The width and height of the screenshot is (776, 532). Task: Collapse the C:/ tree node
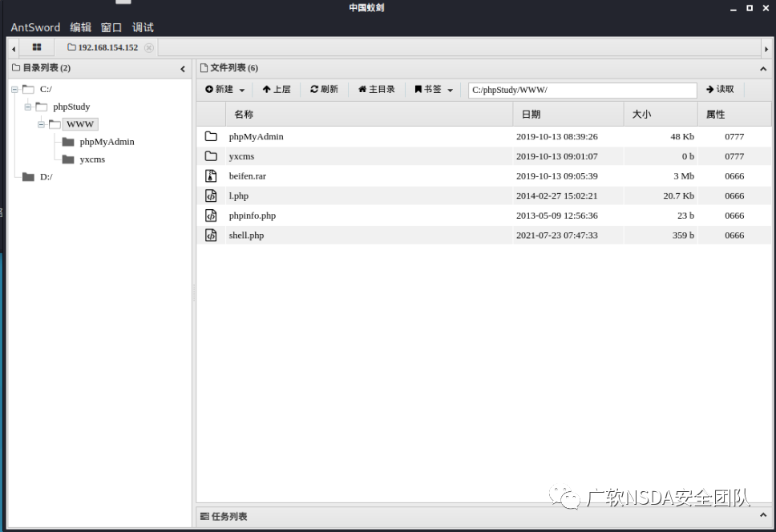(x=15, y=90)
